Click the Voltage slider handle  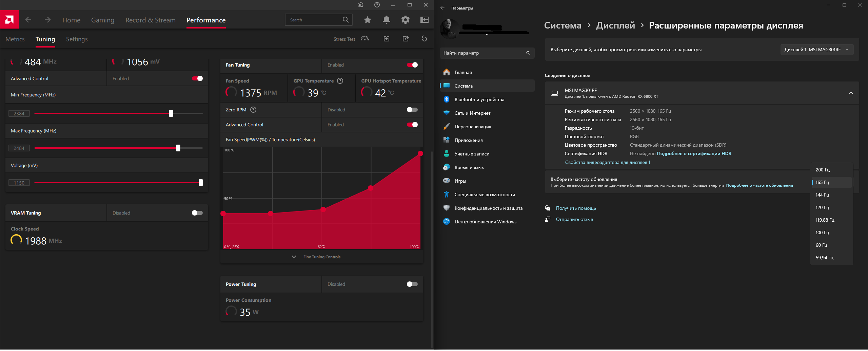(201, 183)
